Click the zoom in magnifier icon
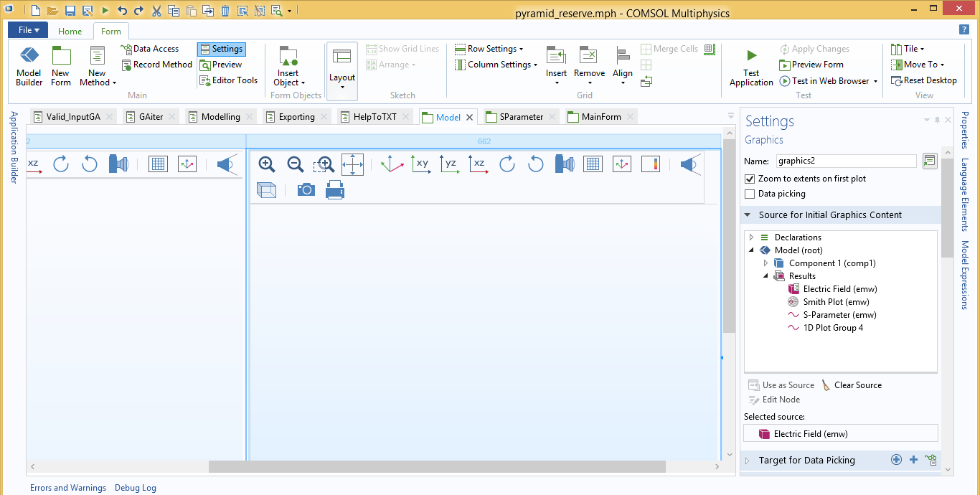 [267, 164]
